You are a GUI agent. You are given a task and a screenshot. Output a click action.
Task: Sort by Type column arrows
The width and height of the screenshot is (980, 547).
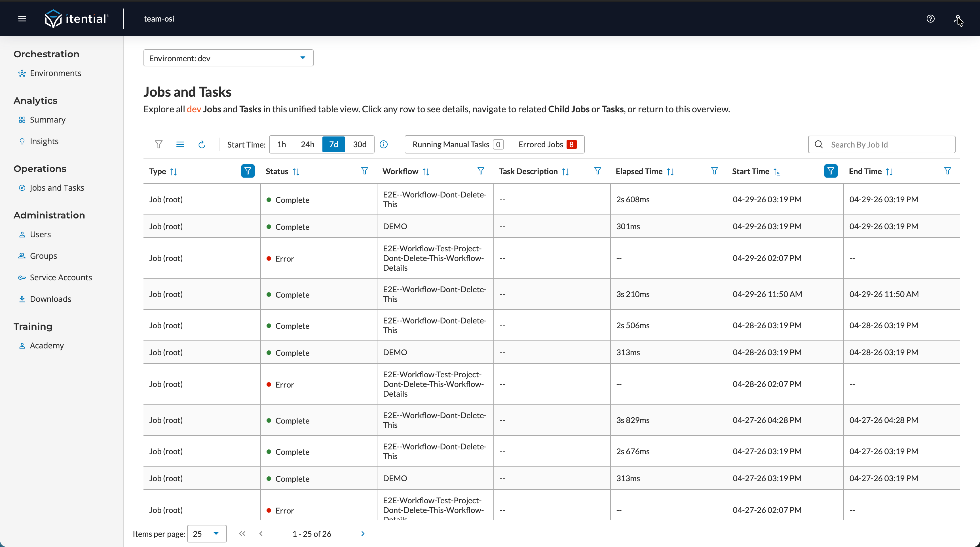(x=174, y=172)
